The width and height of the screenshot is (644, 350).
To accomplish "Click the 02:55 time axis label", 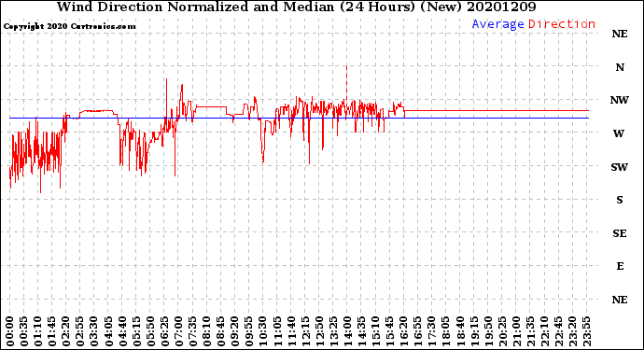I will (80, 331).
